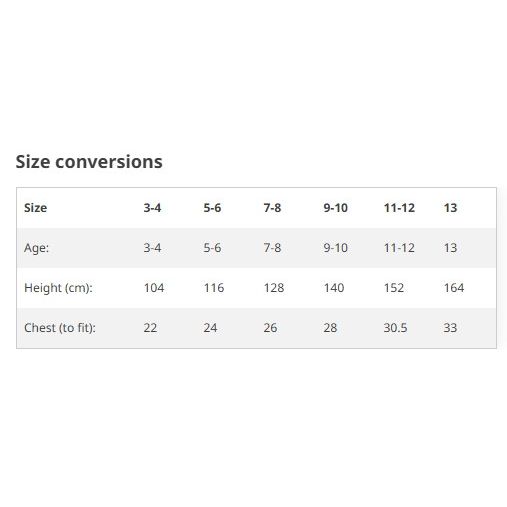Select the 3-4 size column header

pyautogui.click(x=152, y=208)
